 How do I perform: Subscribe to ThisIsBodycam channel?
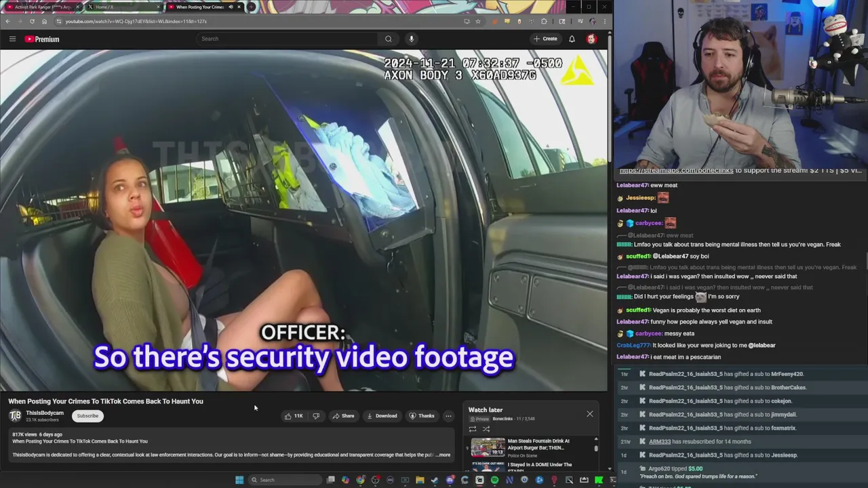[x=87, y=415]
